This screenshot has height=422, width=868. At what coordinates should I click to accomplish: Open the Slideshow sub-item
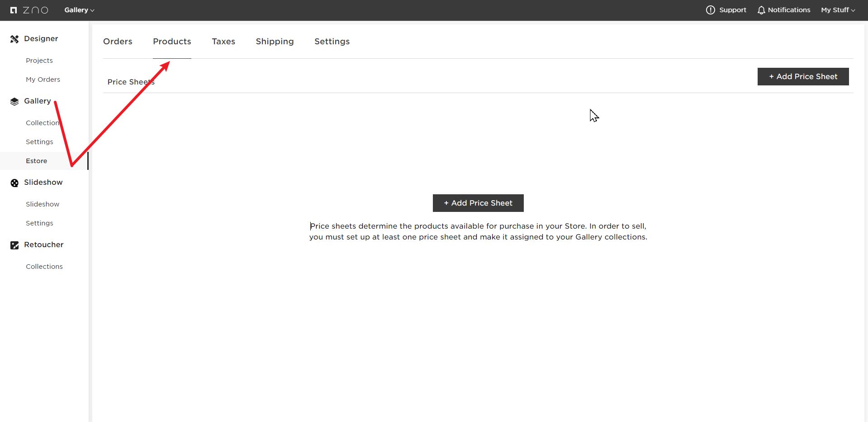[43, 204]
